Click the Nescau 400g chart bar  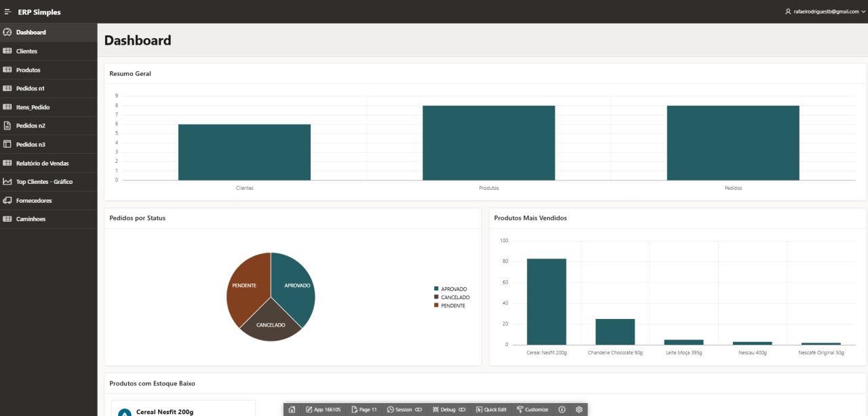(753, 343)
